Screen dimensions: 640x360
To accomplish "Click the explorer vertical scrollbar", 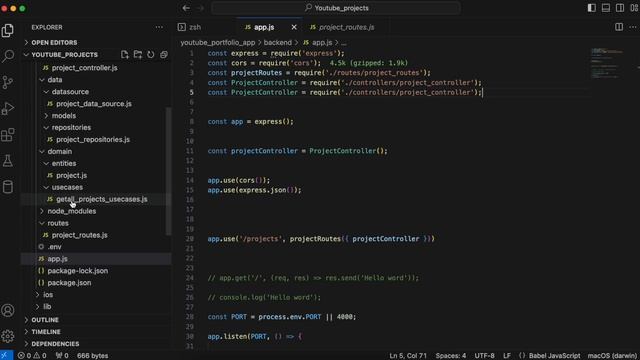I will [x=168, y=171].
